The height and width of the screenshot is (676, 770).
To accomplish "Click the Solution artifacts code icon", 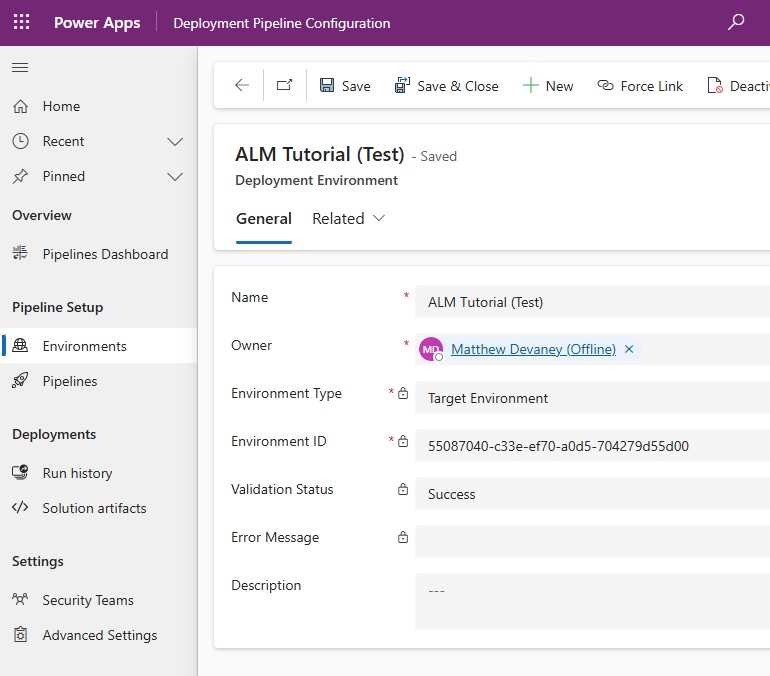I will (x=20, y=508).
